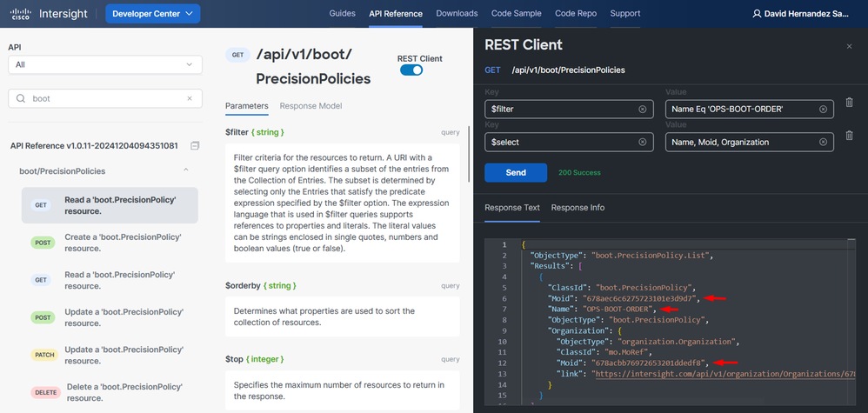Switch to the Parameters tab
The image size is (868, 413).
click(x=247, y=106)
